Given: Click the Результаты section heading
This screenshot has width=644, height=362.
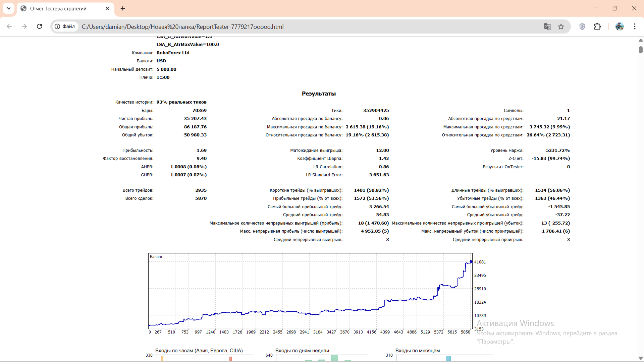Looking at the screenshot, I should point(319,94).
